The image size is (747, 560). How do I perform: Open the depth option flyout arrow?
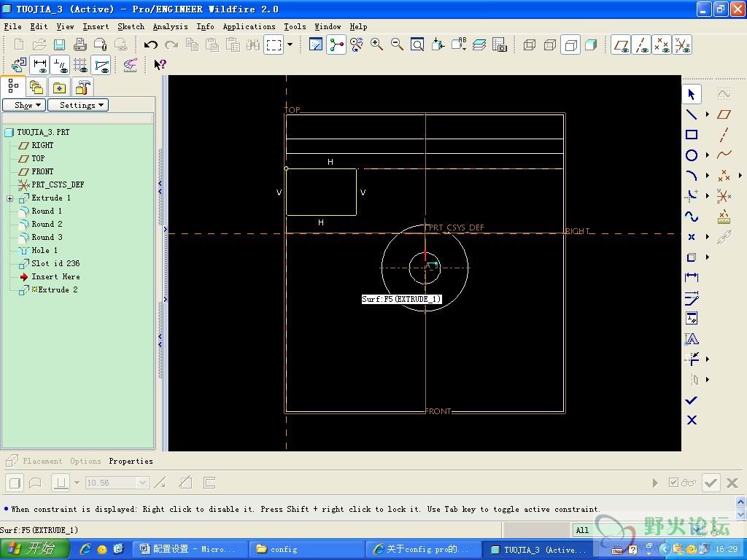pos(77,483)
